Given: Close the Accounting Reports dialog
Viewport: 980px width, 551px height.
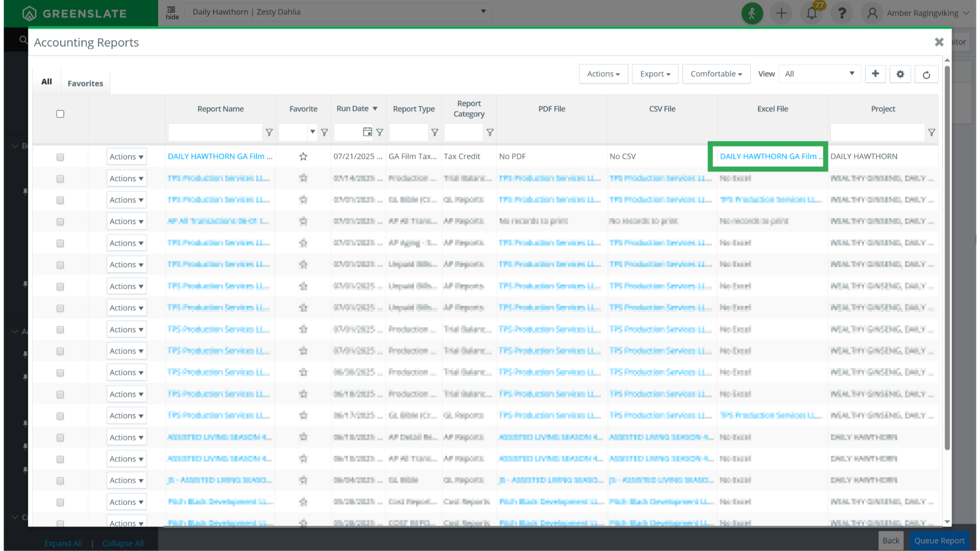Looking at the screenshot, I should click(939, 42).
